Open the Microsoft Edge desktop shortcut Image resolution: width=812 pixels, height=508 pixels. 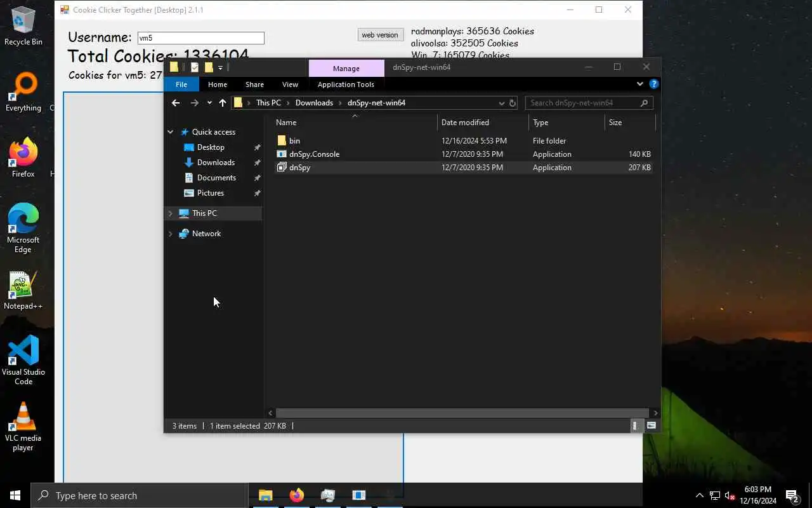pyautogui.click(x=23, y=229)
